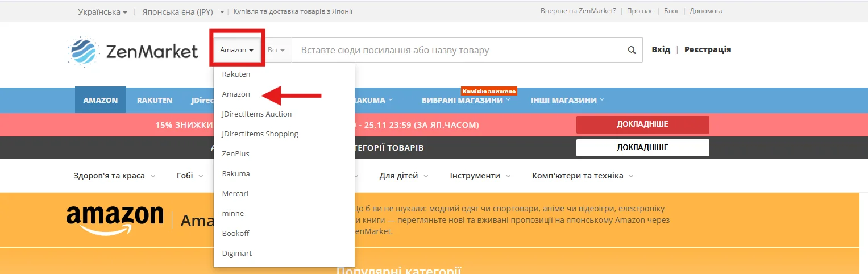Open the Українська language dropdown
Image resolution: width=868 pixels, height=274 pixels.
[x=102, y=11]
